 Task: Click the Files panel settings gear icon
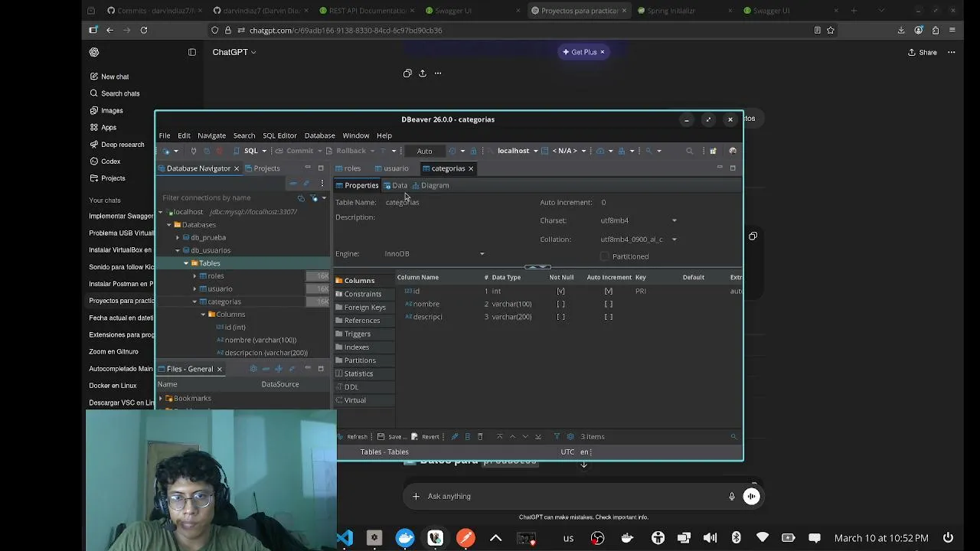pos(253,369)
